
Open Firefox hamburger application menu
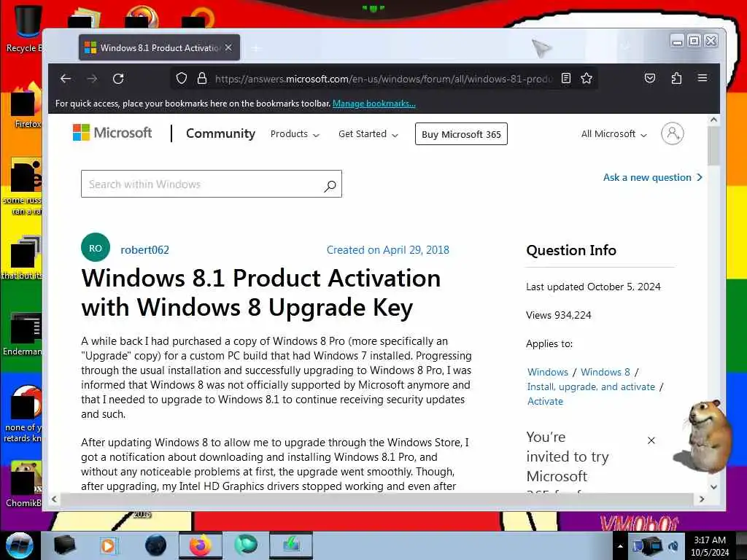(703, 77)
